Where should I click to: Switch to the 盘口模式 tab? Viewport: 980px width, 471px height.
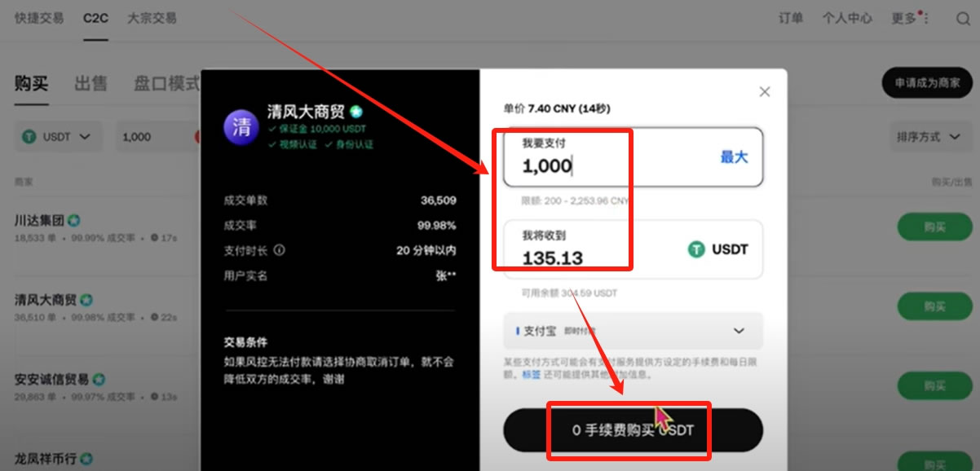(x=167, y=83)
